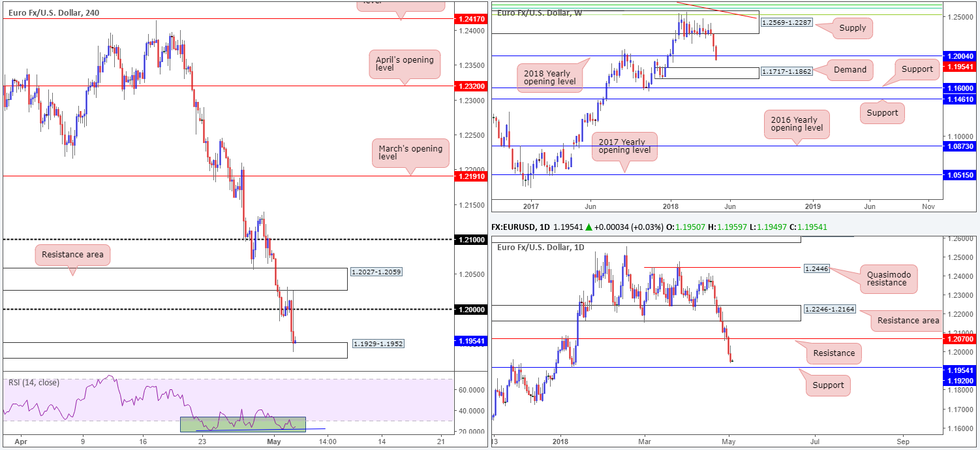Select the 1.2446 level label
Screen dimensions: 980x450
tap(816, 268)
